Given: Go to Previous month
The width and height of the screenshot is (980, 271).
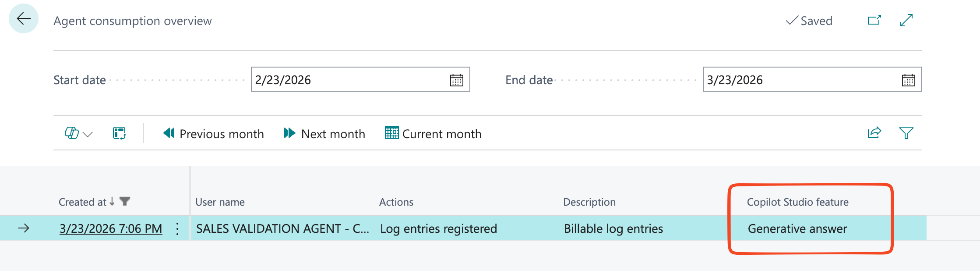Looking at the screenshot, I should [213, 133].
